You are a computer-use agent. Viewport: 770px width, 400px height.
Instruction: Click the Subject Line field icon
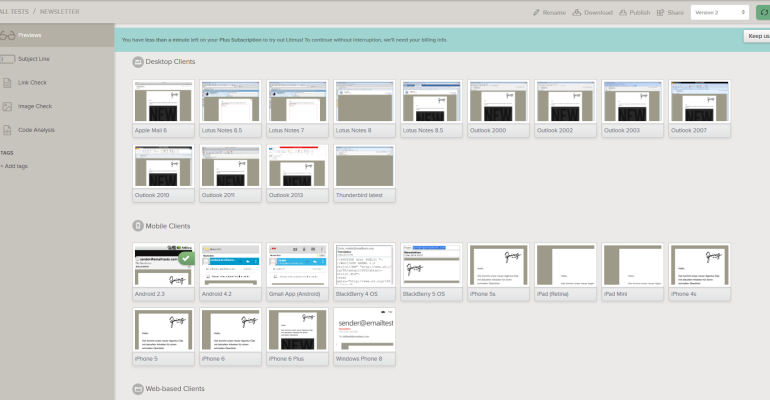[x=7, y=59]
